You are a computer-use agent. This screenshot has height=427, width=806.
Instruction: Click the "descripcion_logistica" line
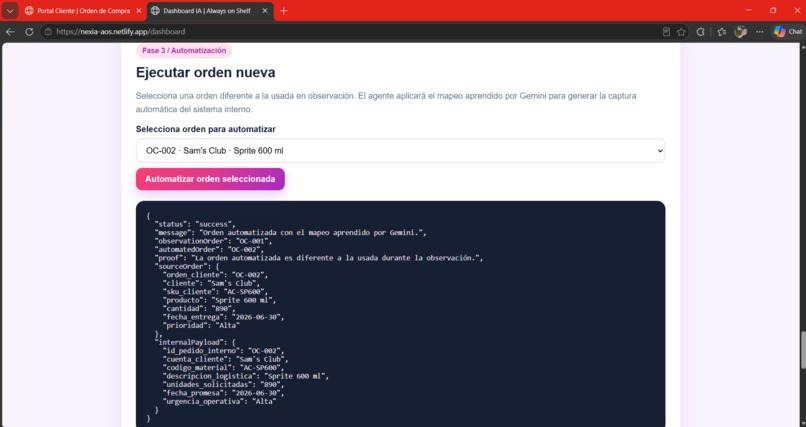tap(246, 376)
